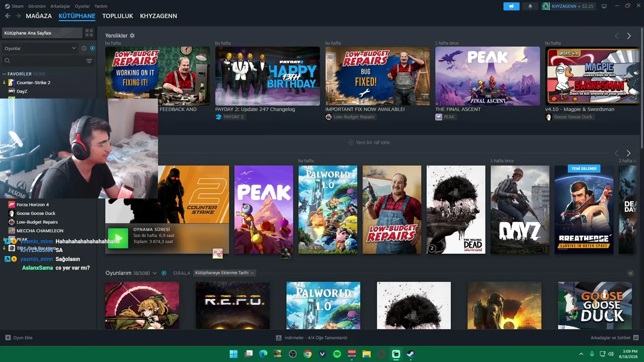Open Yenilikler settings gear

coord(132,36)
